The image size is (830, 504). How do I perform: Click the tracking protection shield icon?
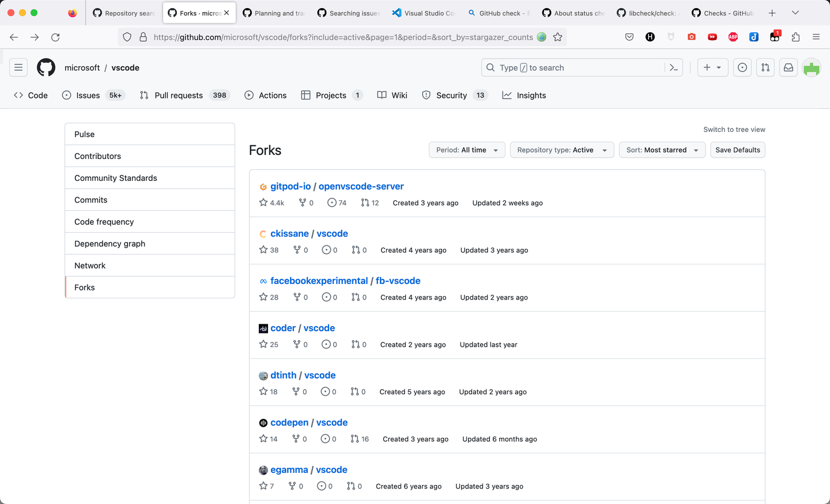pyautogui.click(x=127, y=37)
